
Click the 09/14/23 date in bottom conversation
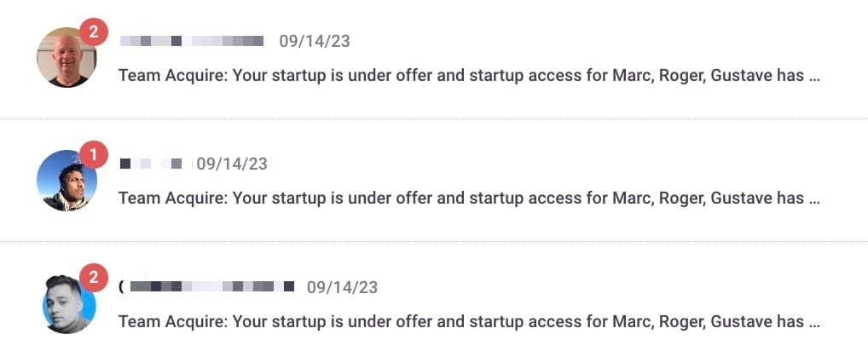point(342,287)
